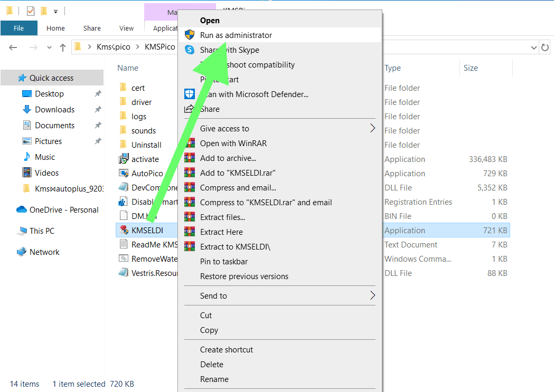The image size is (554, 392).
Task: Open the File tab
Action: click(x=18, y=28)
